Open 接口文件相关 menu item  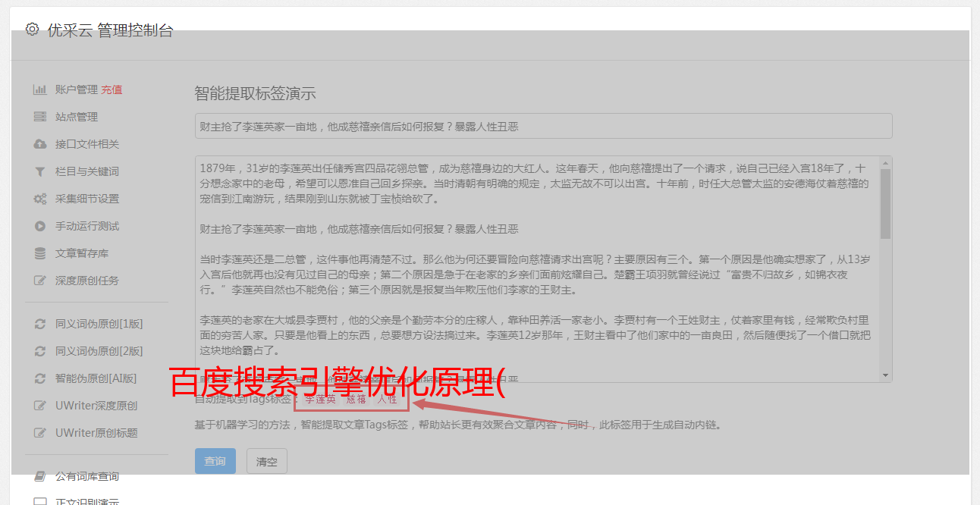(87, 144)
